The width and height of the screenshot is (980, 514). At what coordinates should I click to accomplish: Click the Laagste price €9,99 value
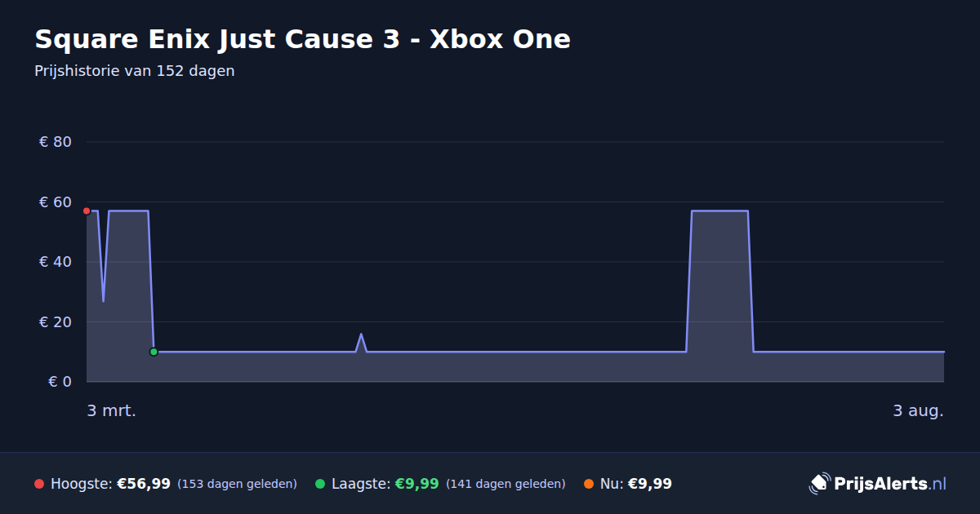(x=417, y=484)
